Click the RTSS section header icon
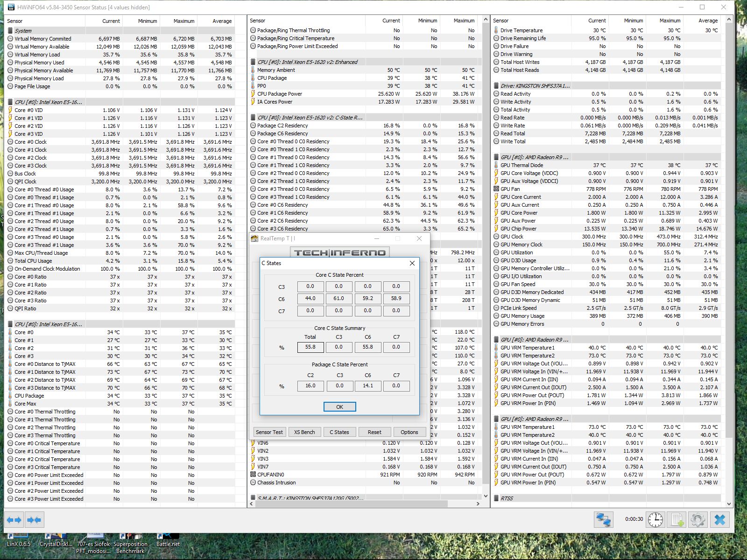This screenshot has width=747, height=560. point(496,498)
